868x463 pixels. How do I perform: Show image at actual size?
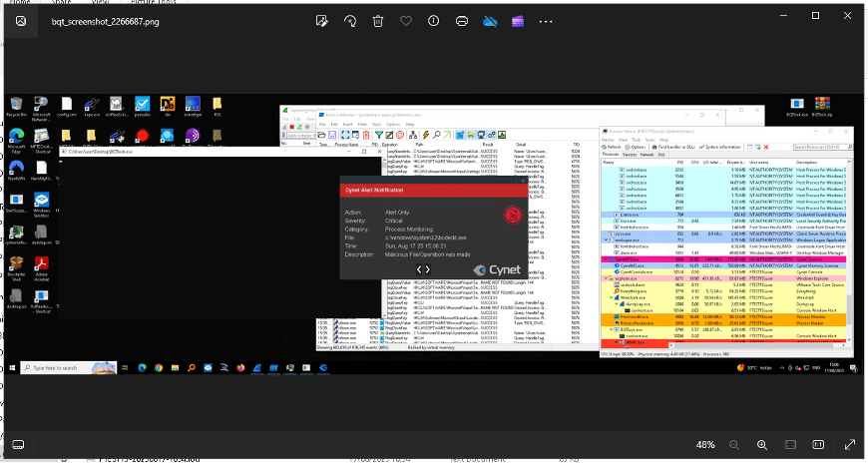(819, 443)
